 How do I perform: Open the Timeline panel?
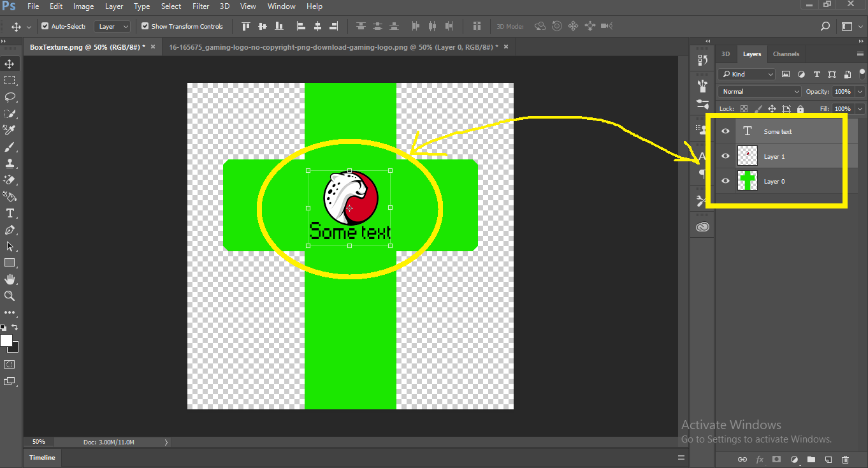pos(42,458)
